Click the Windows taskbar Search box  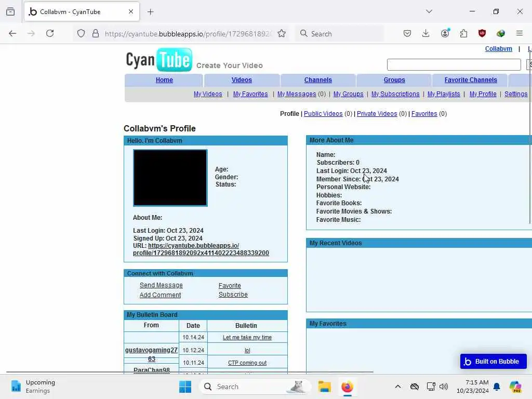255,387
